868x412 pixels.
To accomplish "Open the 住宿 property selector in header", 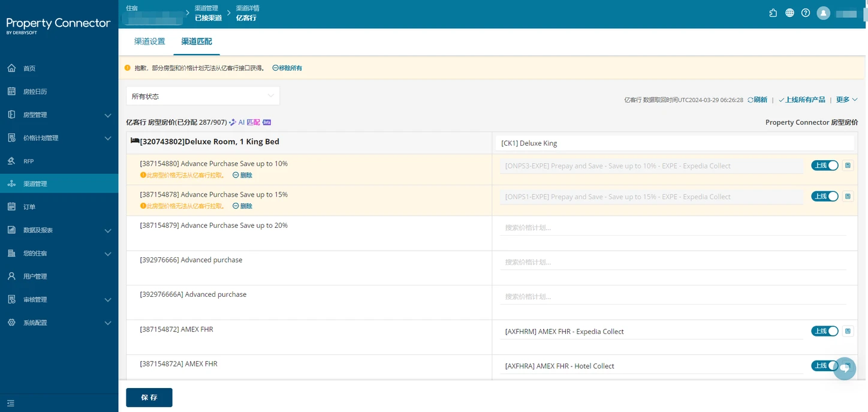I will pos(152,14).
